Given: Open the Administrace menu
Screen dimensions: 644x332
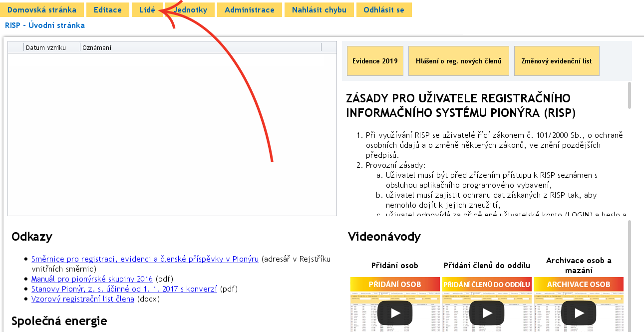Looking at the screenshot, I should (x=249, y=10).
